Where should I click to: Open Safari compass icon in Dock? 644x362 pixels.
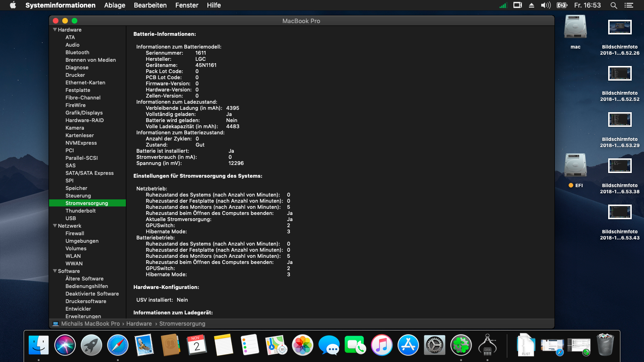(x=118, y=345)
